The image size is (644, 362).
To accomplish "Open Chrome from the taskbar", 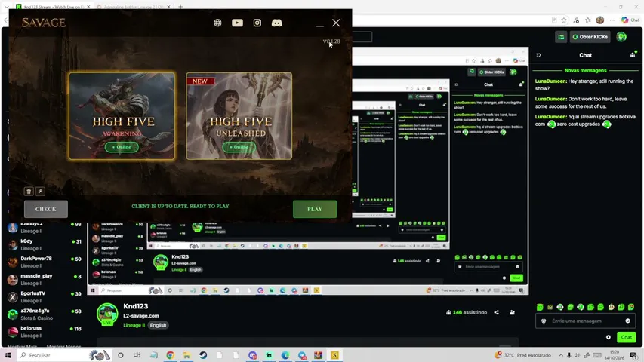I will point(170,355).
